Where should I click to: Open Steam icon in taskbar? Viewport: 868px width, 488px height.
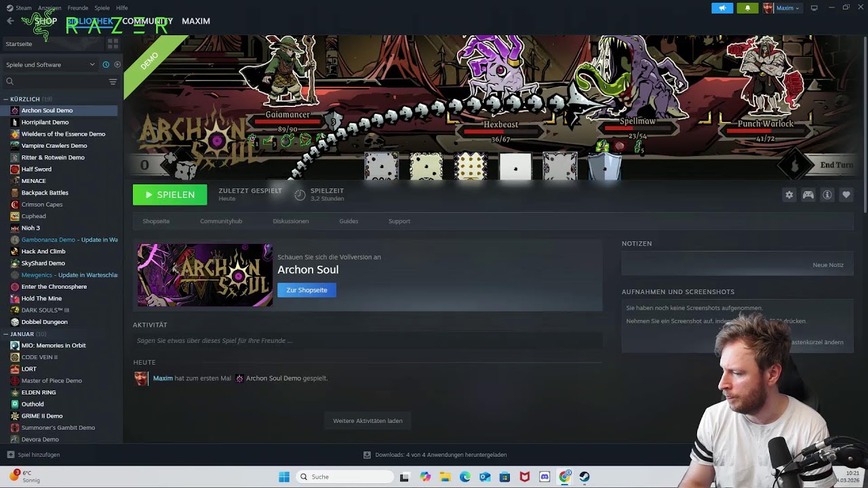[x=585, y=476]
